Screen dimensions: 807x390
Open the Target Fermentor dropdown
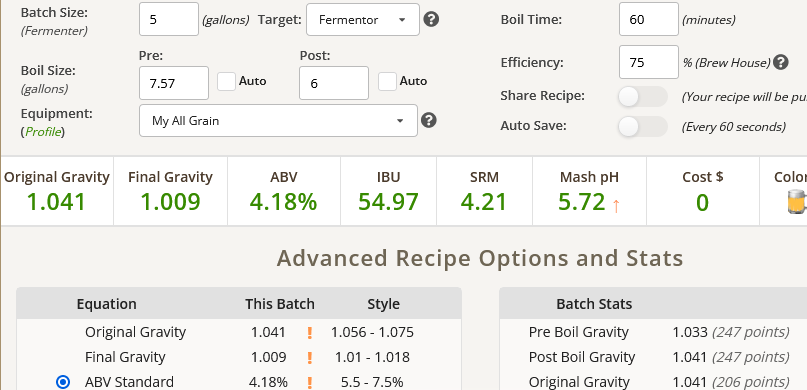coord(363,20)
